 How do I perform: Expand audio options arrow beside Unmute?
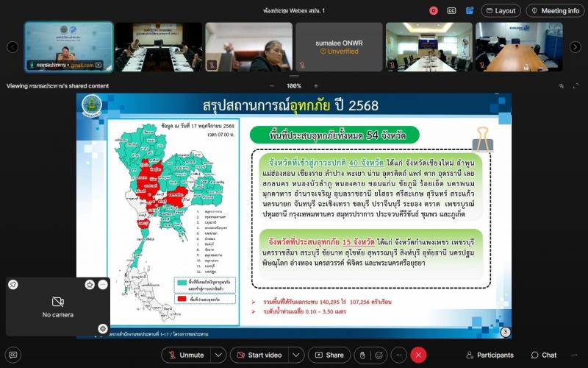click(x=218, y=355)
